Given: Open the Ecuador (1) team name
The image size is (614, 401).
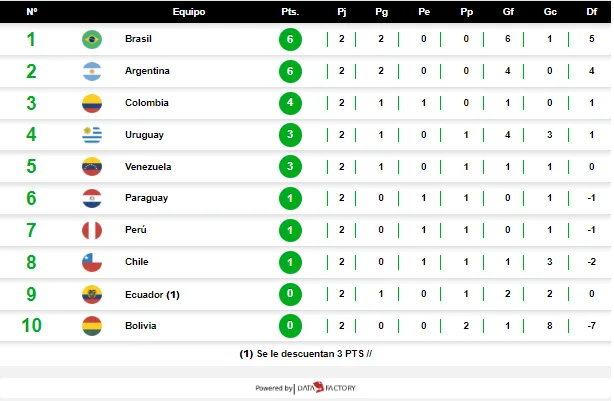Looking at the screenshot, I should [x=152, y=294].
